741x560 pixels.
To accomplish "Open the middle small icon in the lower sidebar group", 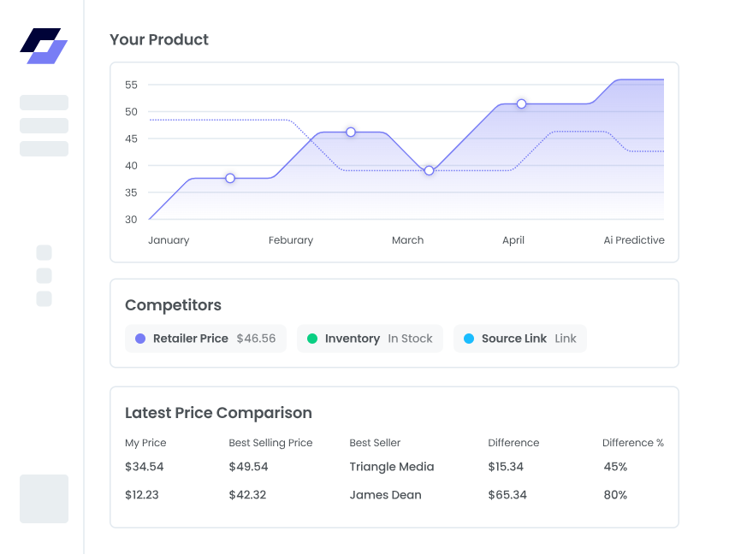I will [x=43, y=275].
